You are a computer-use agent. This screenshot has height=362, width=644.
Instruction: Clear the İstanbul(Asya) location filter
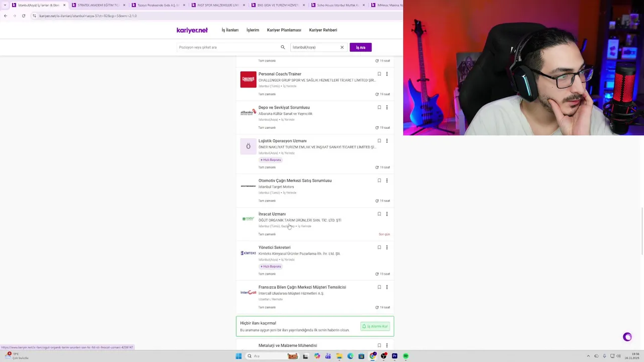tap(342, 47)
